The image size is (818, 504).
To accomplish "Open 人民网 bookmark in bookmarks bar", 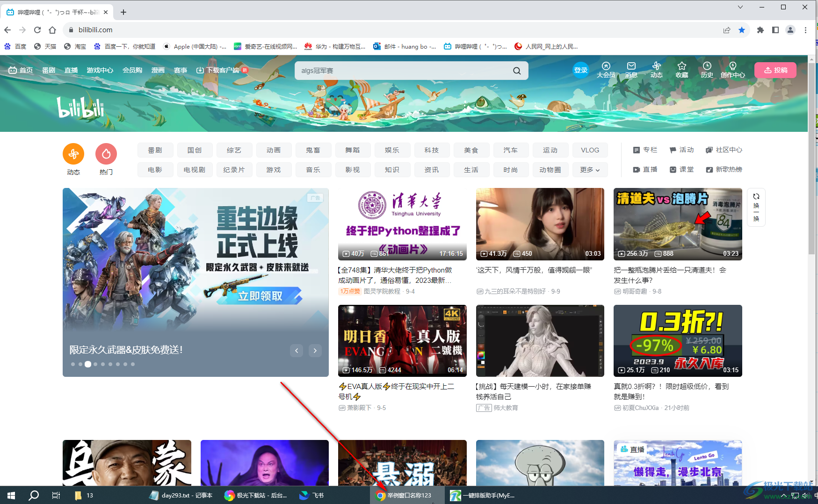I will 546,46.
